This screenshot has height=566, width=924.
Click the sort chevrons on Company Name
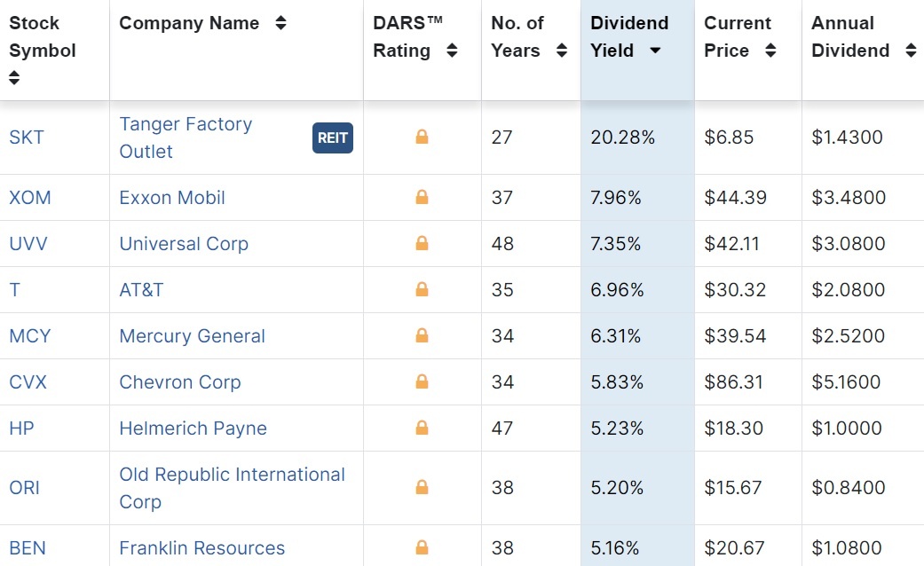click(x=280, y=23)
